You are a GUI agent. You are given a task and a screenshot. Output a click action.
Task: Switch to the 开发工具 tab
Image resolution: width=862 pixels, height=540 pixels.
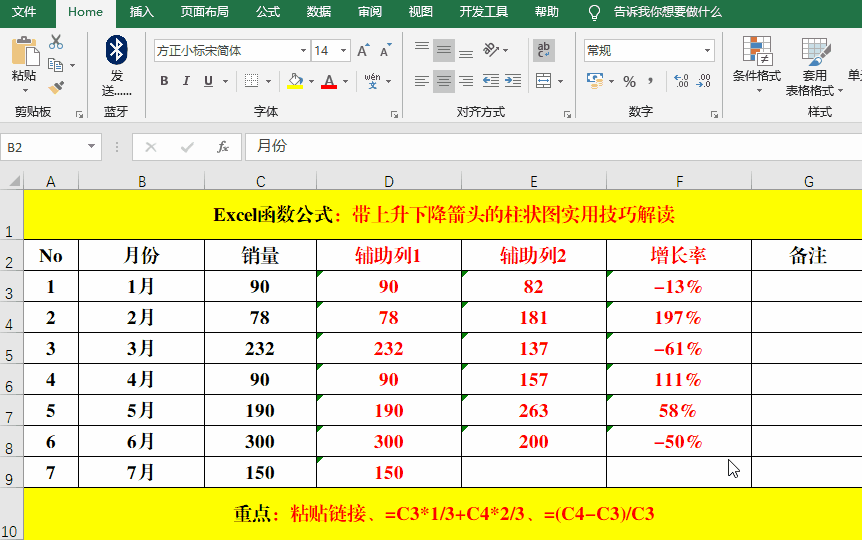[x=484, y=12]
